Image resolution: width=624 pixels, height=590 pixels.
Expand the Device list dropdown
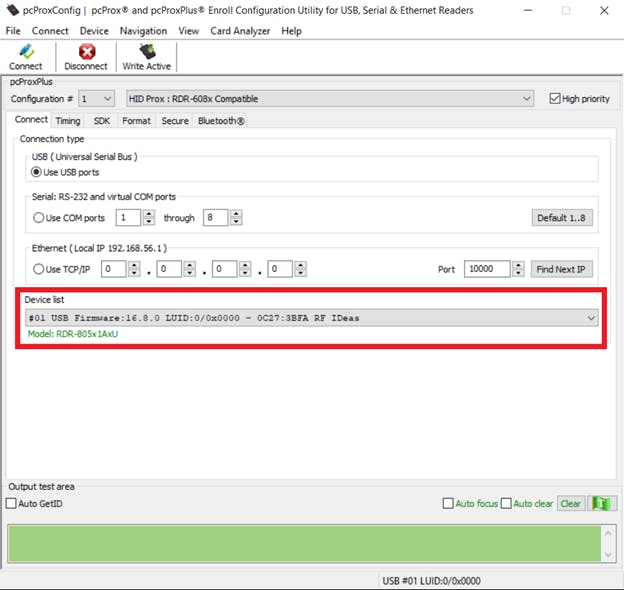tap(312, 318)
